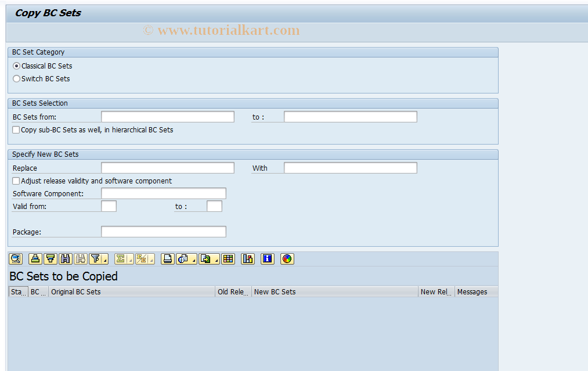The height and width of the screenshot is (371, 588).
Task: Open the Find binoculars icon
Action: coord(65,259)
